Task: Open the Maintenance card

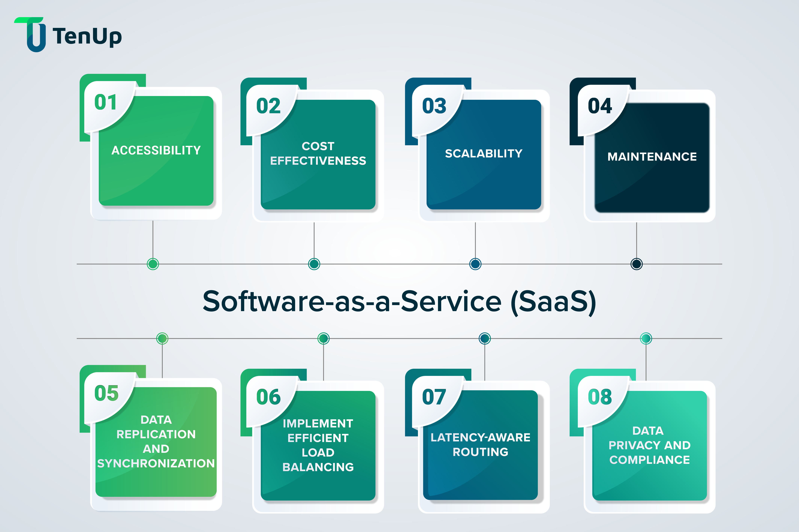Action: (652, 158)
